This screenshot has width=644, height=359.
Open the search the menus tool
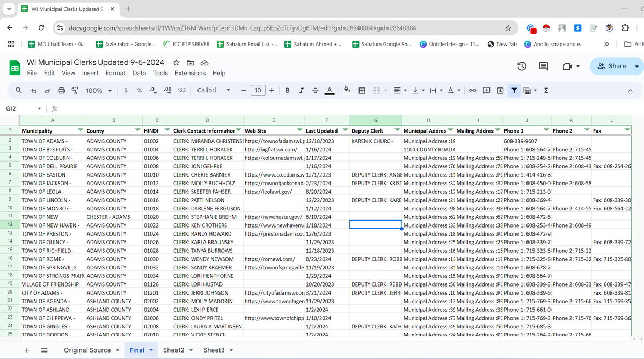click(19, 91)
